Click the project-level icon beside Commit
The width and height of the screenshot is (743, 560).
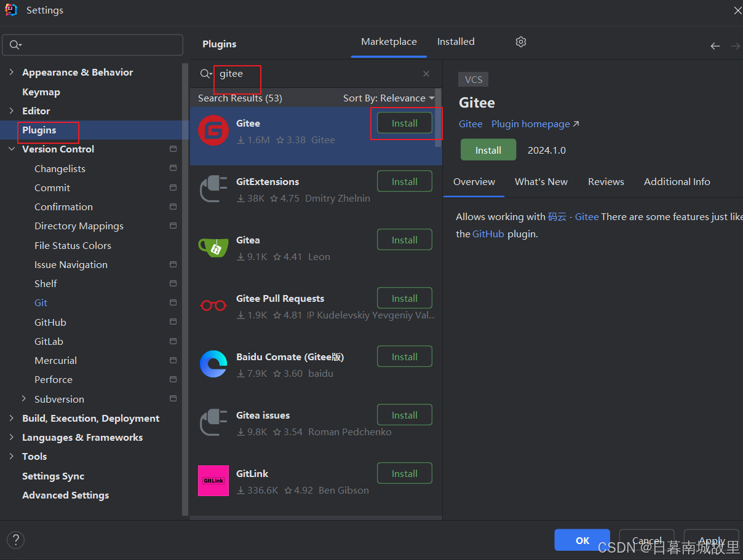(x=173, y=187)
